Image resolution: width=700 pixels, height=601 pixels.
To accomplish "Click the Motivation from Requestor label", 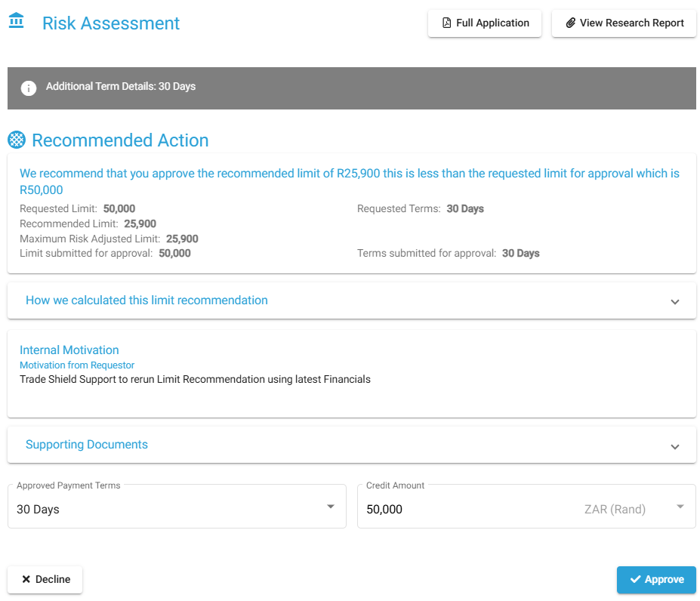I will [x=77, y=365].
